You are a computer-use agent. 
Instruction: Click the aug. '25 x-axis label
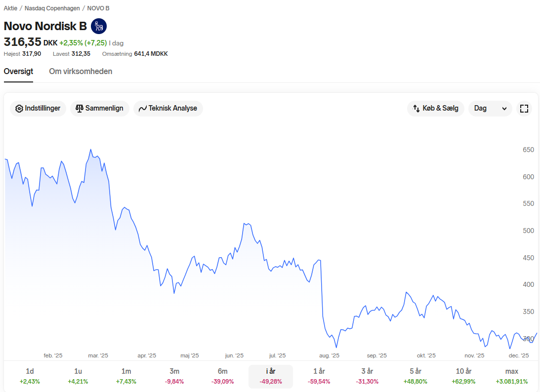(x=329, y=355)
